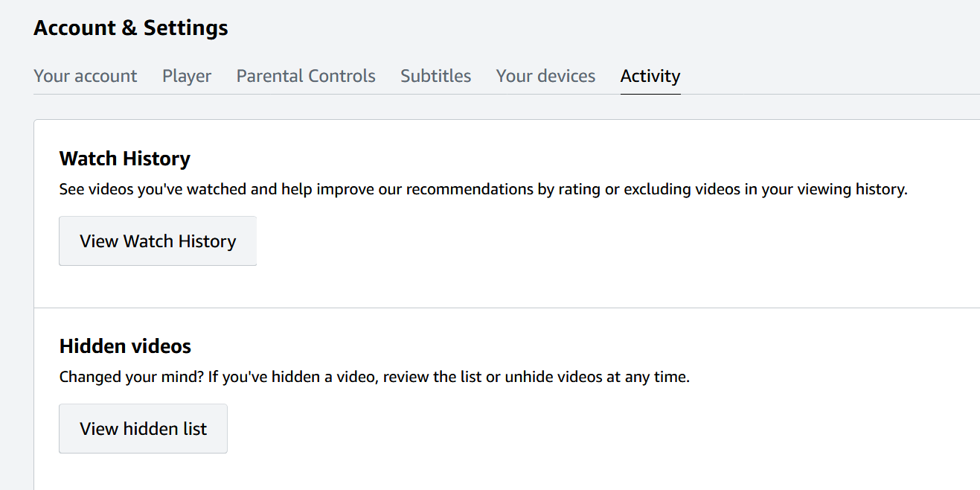Click the divider line above Hidden videos
This screenshot has height=490, width=980.
point(506,308)
